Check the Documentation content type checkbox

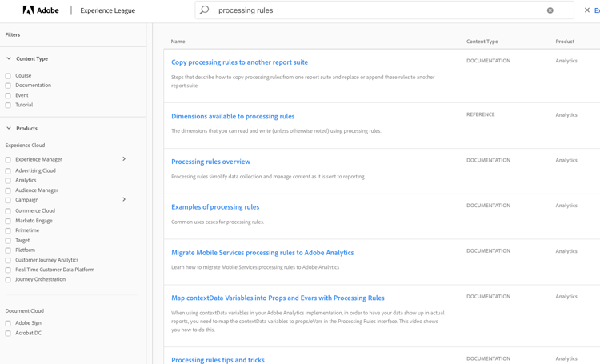tap(8, 86)
